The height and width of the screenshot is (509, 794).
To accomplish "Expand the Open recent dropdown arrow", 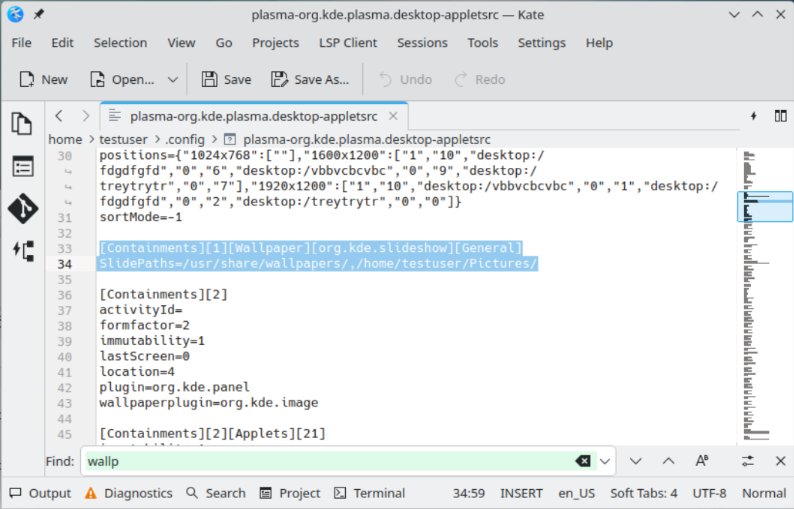I will click(173, 80).
